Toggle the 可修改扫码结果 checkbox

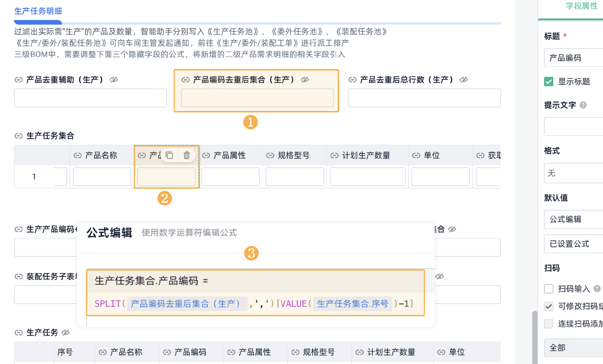tap(549, 306)
